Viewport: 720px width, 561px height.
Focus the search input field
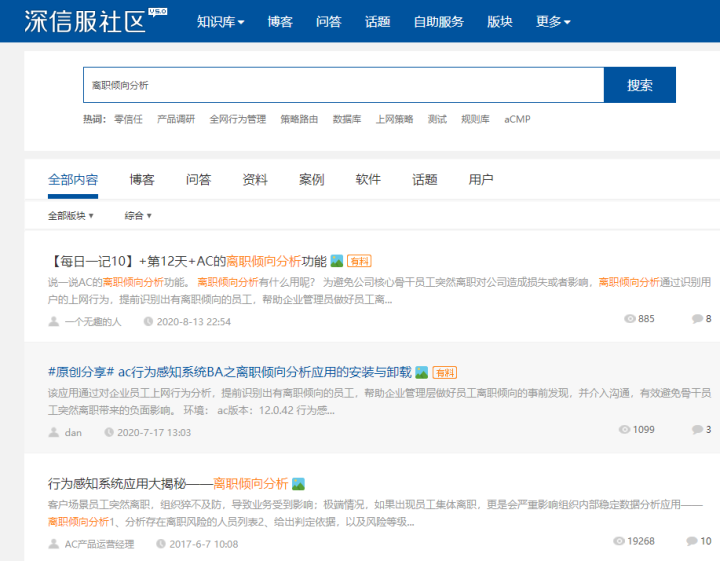[343, 85]
